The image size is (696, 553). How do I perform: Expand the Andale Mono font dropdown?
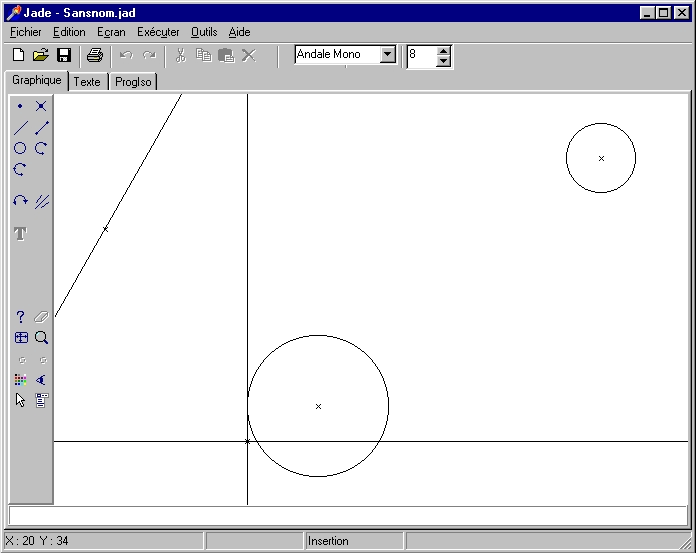click(x=388, y=55)
